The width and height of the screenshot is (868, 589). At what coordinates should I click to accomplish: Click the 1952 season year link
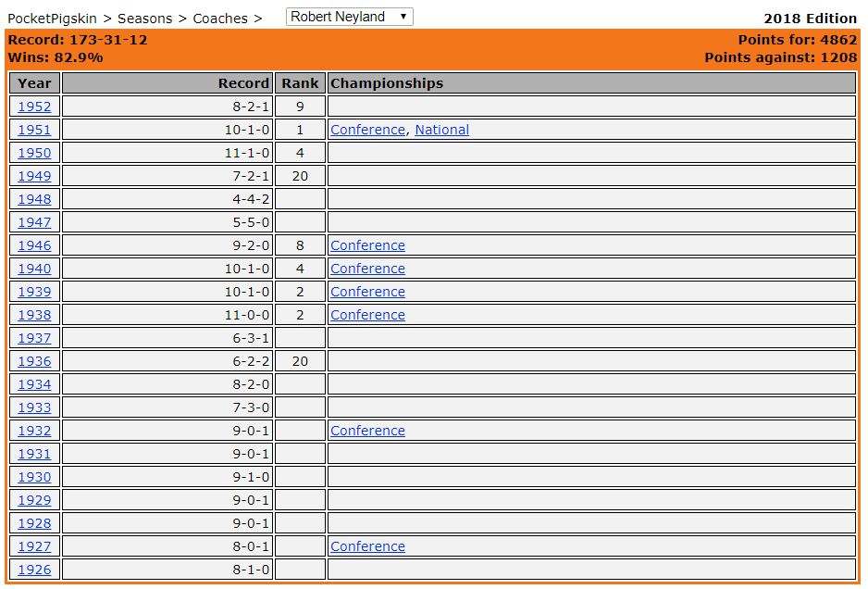pos(34,107)
